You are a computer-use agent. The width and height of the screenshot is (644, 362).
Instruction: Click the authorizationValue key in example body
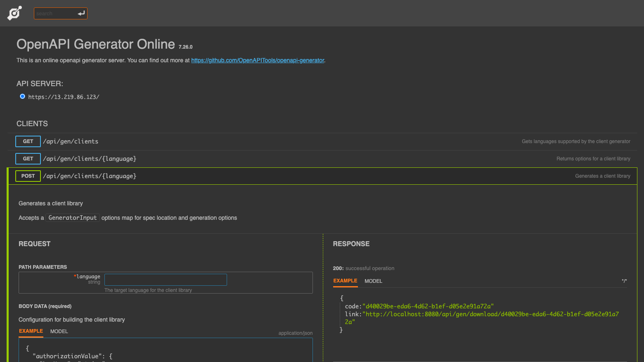(68, 356)
